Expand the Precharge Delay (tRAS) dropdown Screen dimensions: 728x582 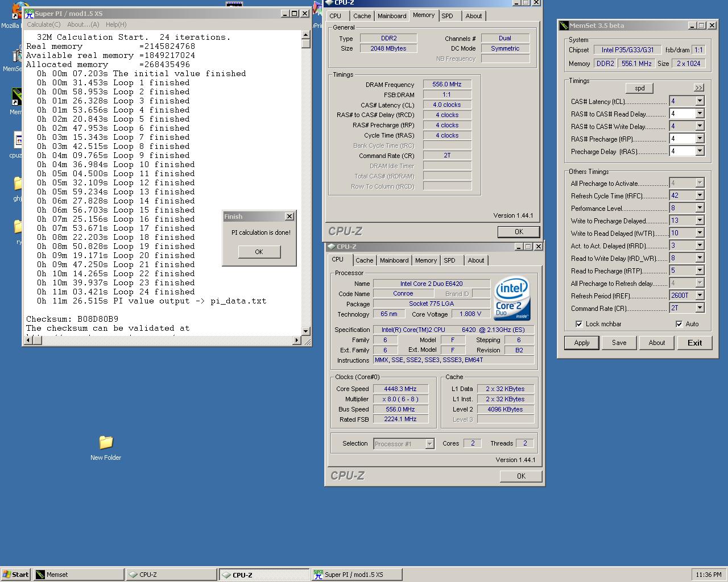(x=700, y=151)
